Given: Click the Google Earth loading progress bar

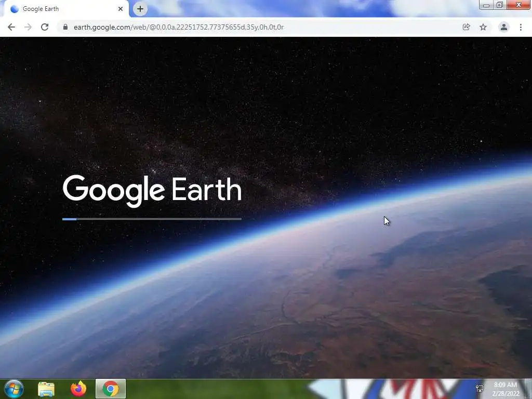Looking at the screenshot, I should [x=152, y=219].
